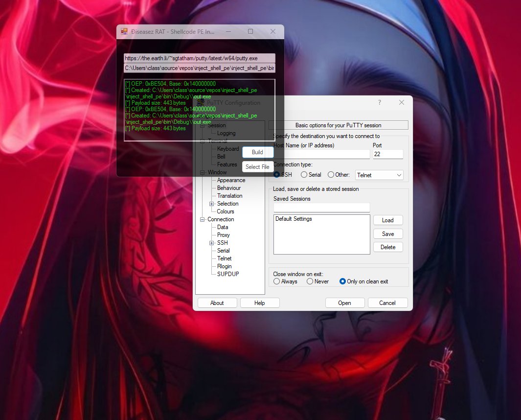Close the PuTTY Configuration dialog

401,102
